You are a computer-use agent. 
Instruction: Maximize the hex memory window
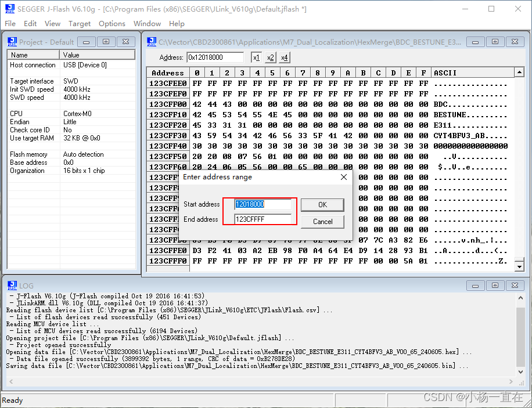click(x=496, y=41)
